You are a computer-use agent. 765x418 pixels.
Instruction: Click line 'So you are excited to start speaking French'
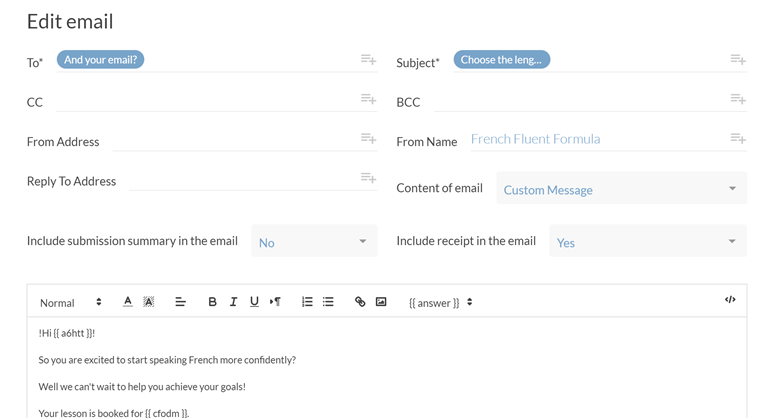(x=167, y=360)
